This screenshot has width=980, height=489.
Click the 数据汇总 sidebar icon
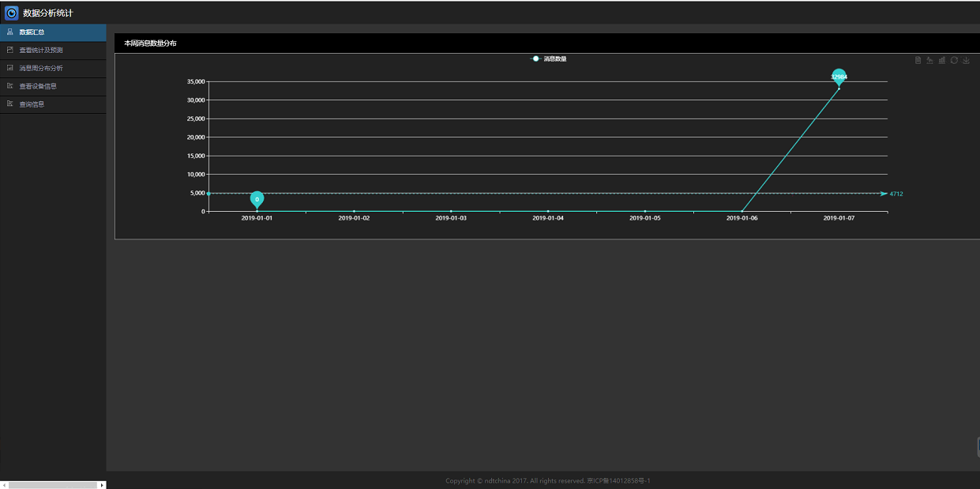9,32
